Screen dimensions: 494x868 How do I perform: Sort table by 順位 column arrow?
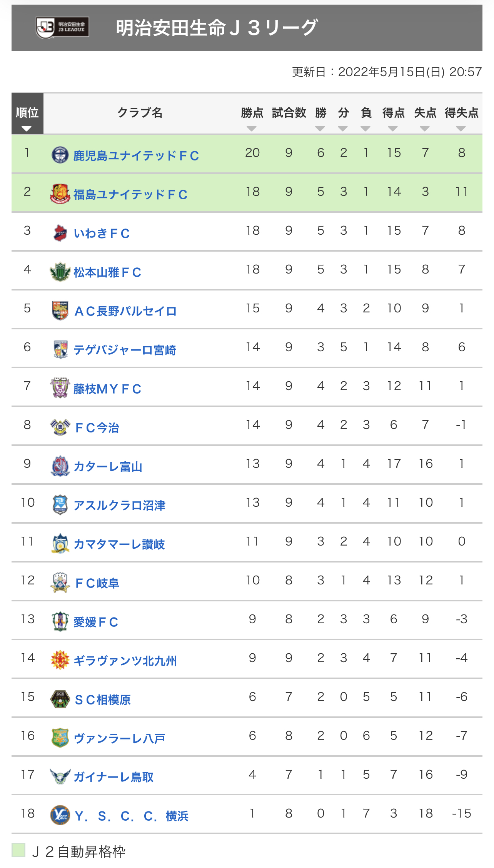point(27,129)
